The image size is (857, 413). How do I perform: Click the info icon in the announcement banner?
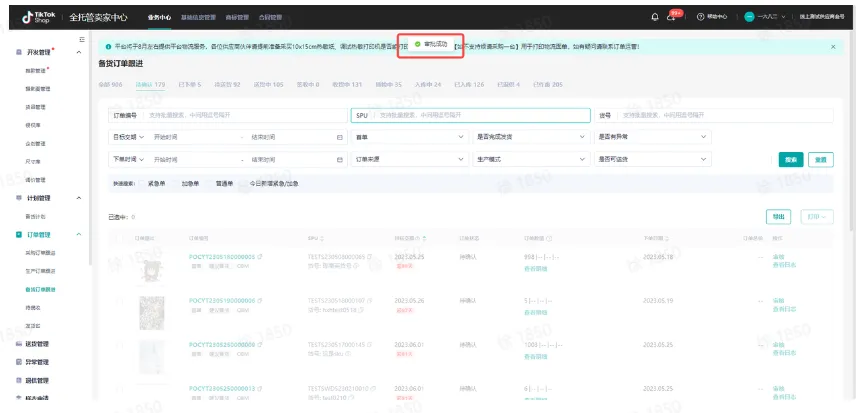click(108, 47)
